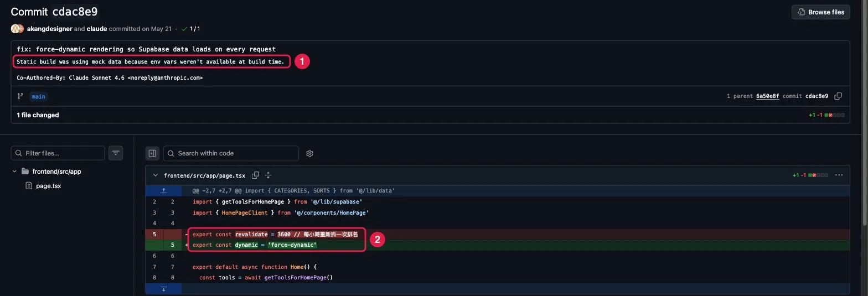Click the new line number 7 gutter
Image resolution: width=868 pixels, height=296 pixels.
(172, 267)
